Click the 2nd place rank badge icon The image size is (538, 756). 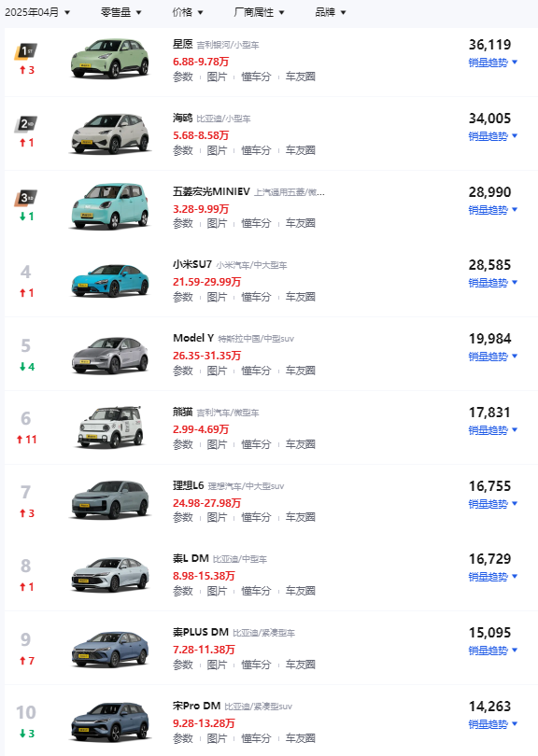26,124
